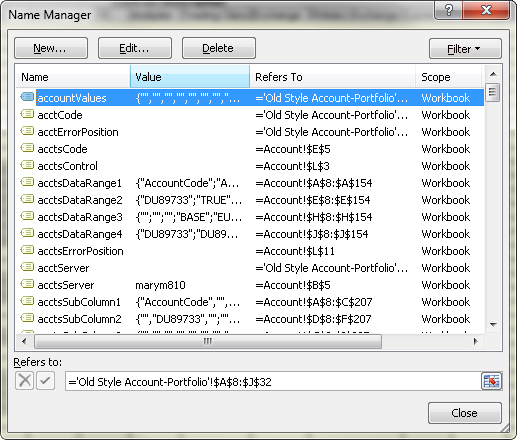This screenshot has width=517, height=440.
Task: Click the collapse dialog range selector icon
Action: (x=491, y=381)
